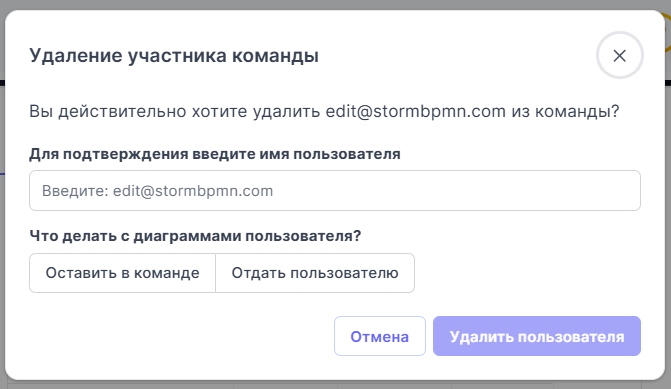Click the username confirmation input field
Image resolution: width=671 pixels, height=389 pixels.
[x=335, y=190]
